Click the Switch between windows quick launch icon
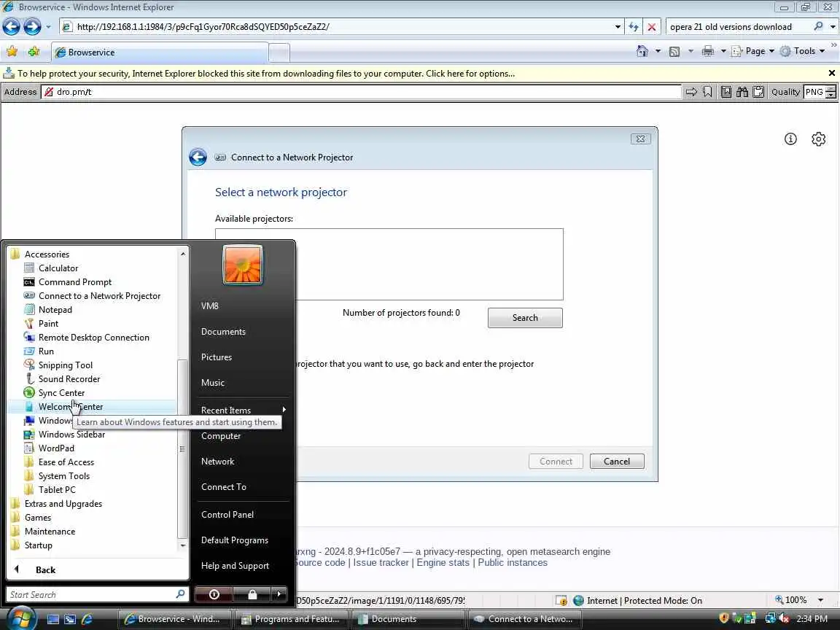 point(70,619)
